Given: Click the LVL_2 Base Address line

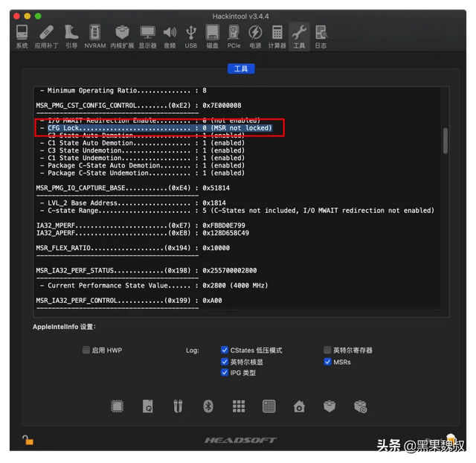Looking at the screenshot, I should tap(132, 203).
